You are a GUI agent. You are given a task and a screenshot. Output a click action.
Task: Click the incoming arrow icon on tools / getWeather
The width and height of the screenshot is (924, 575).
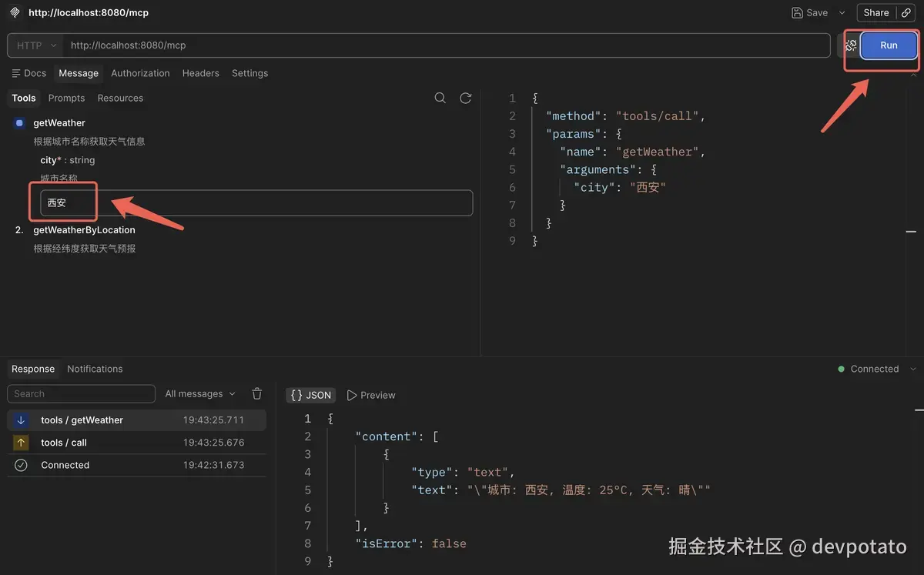click(22, 420)
